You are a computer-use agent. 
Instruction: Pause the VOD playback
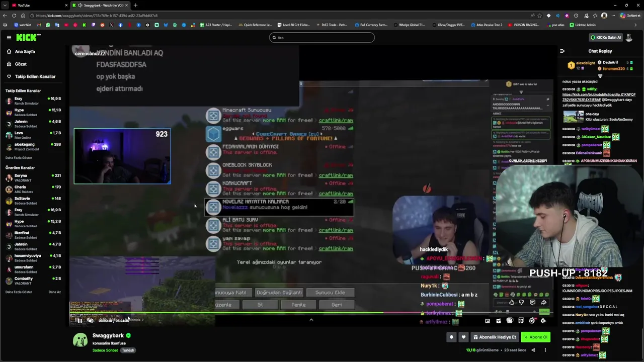78,320
